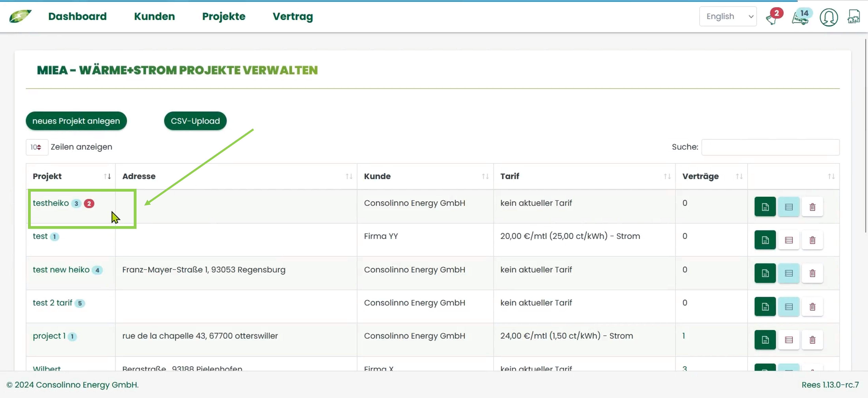Click the CSV-Upload button
The width and height of the screenshot is (868, 398).
pyautogui.click(x=195, y=121)
